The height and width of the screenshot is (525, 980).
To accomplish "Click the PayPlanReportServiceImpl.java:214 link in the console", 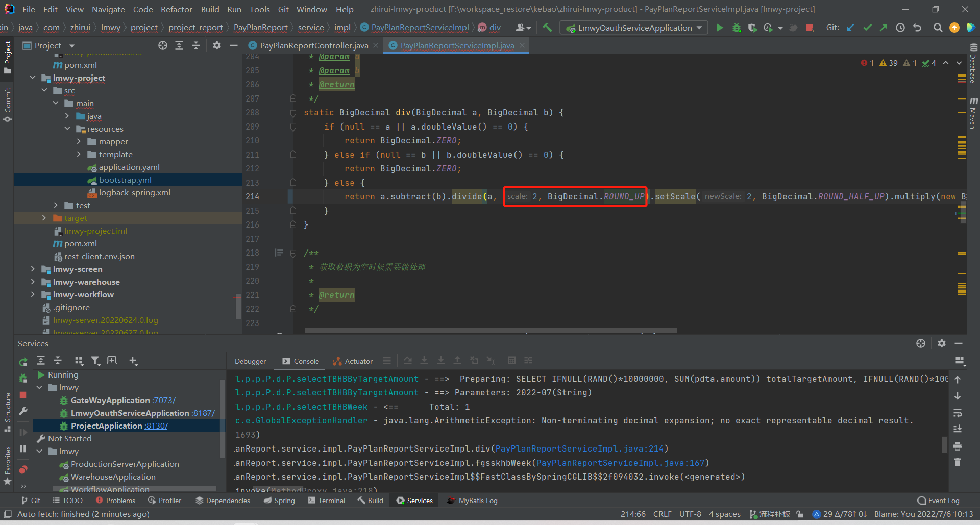I will [579, 449].
